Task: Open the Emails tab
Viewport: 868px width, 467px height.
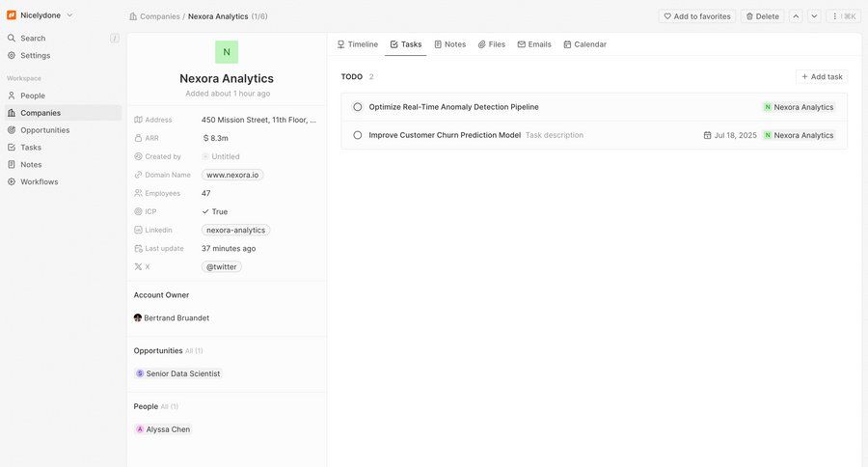Action: 534,44
